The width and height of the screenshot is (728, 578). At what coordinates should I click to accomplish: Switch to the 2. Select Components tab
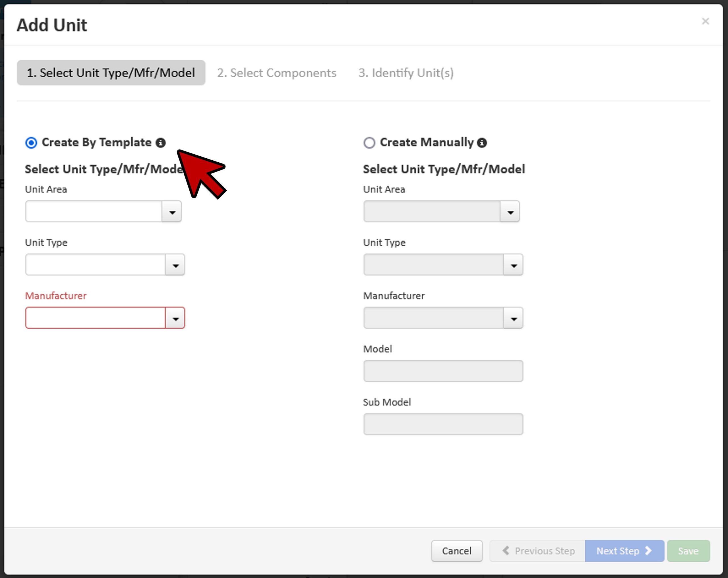(276, 73)
